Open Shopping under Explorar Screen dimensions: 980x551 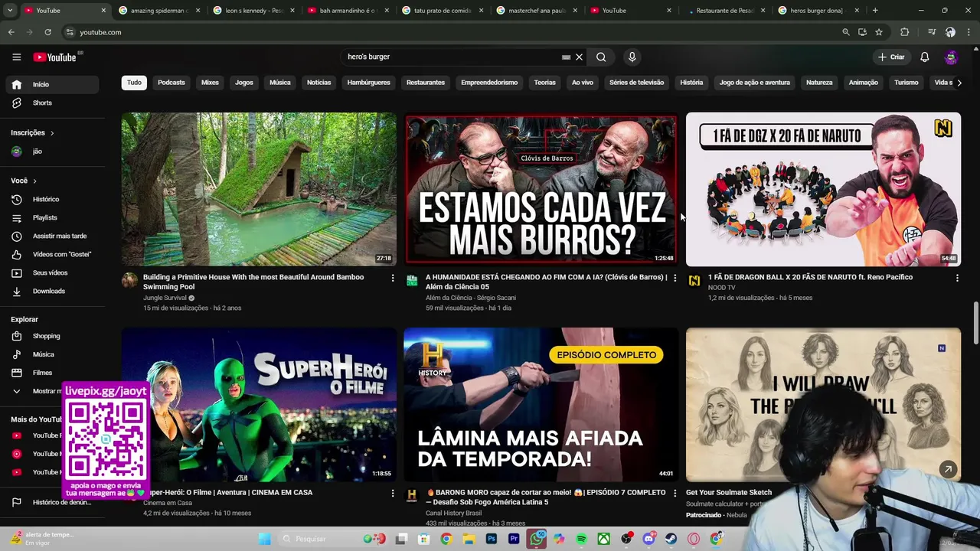(x=52, y=336)
